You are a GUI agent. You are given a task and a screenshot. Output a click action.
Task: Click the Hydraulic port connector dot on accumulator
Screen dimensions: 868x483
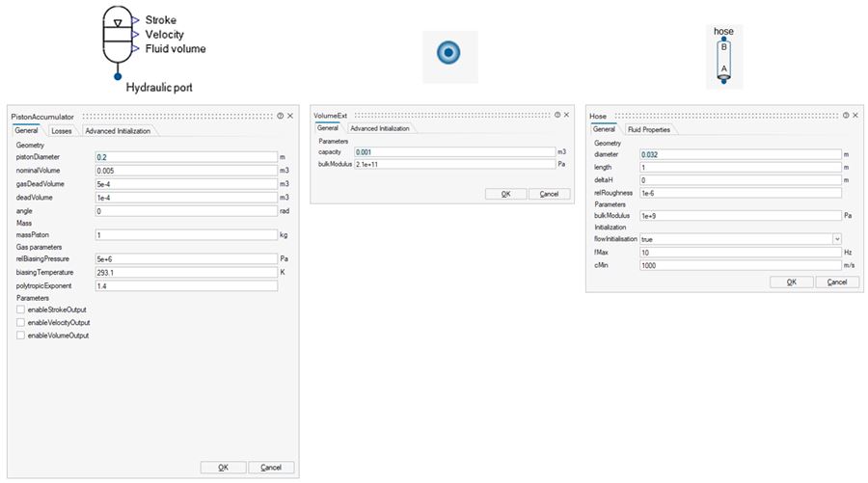(x=118, y=75)
